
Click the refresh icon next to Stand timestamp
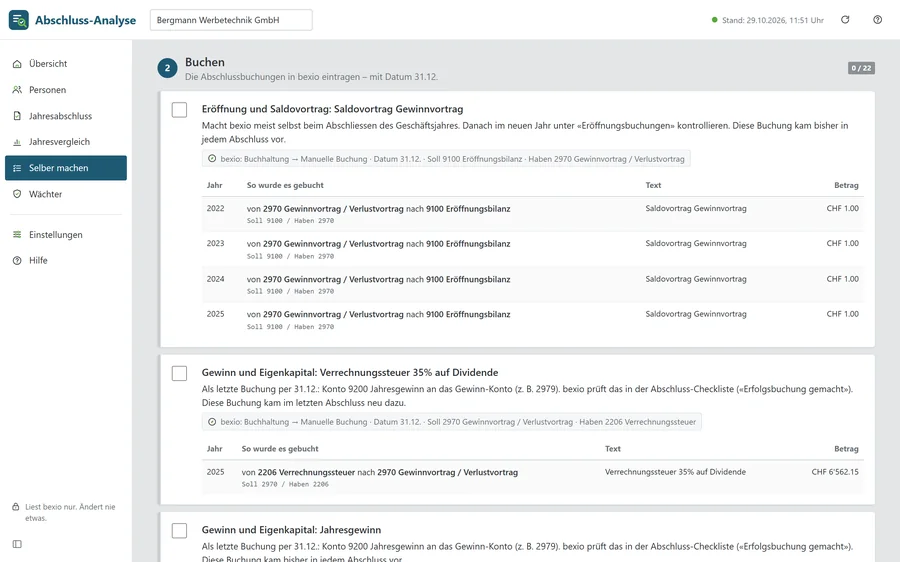tap(845, 20)
